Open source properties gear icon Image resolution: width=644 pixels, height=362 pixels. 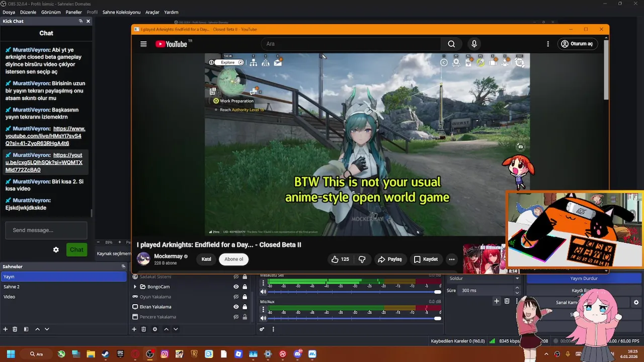point(155,329)
